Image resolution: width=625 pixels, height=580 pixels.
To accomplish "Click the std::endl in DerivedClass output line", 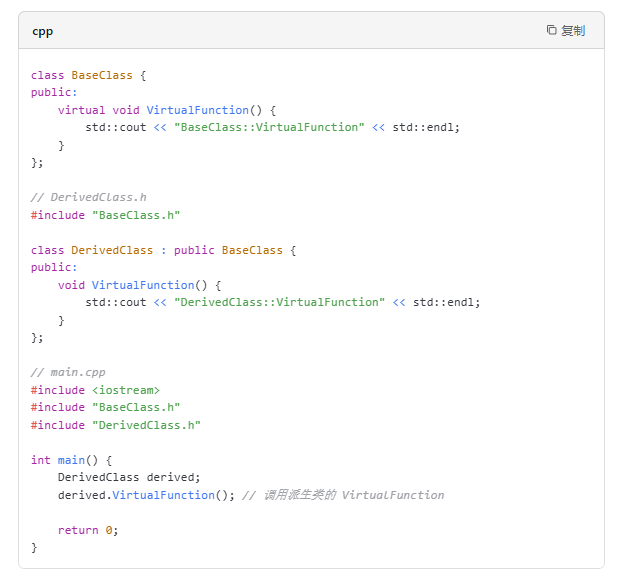I will 446,302.
